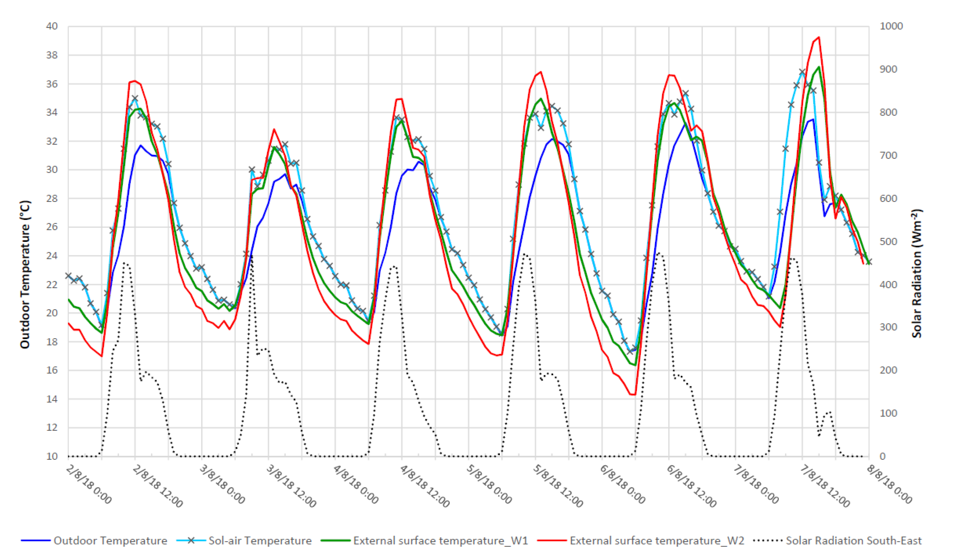The image size is (953, 560).
Task: Click the Solar Radiation (Wm-2) axis title
Action: click(917, 273)
